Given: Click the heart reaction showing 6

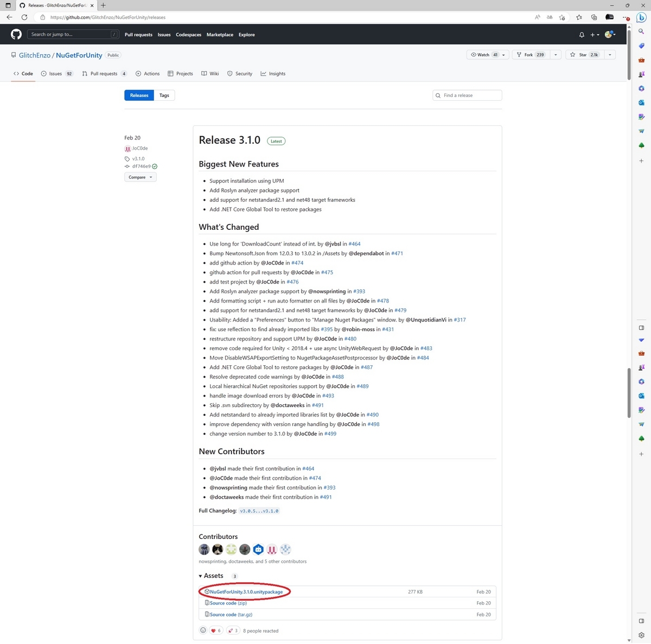Looking at the screenshot, I should tap(216, 630).
